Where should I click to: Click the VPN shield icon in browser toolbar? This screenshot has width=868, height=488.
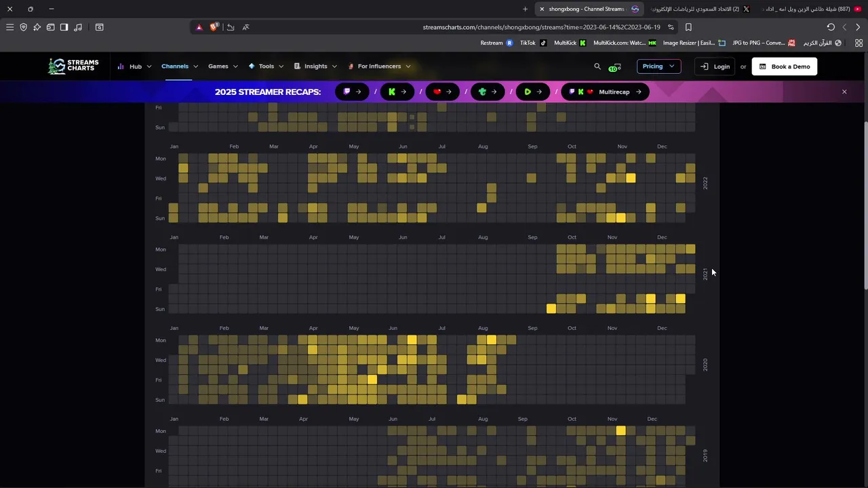23,27
